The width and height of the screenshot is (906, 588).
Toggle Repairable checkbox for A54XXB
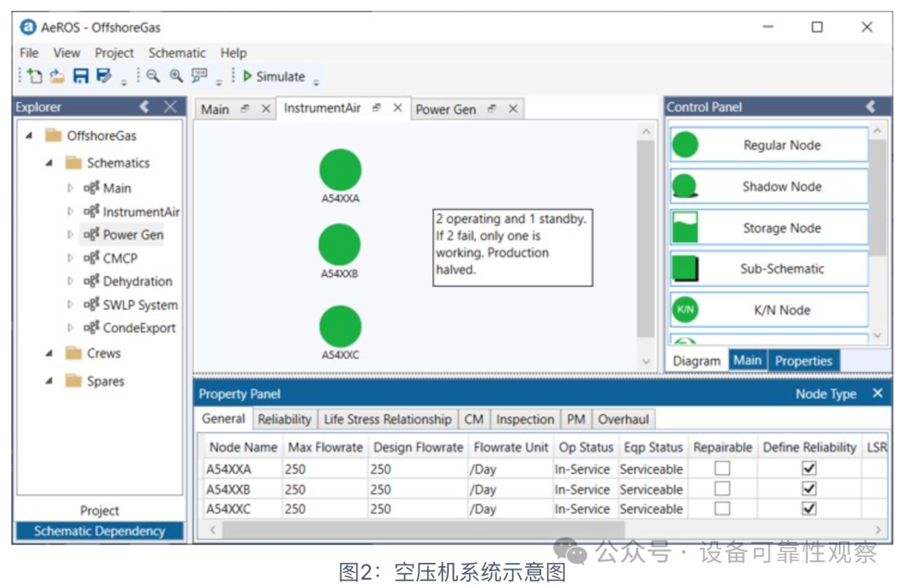click(x=722, y=489)
